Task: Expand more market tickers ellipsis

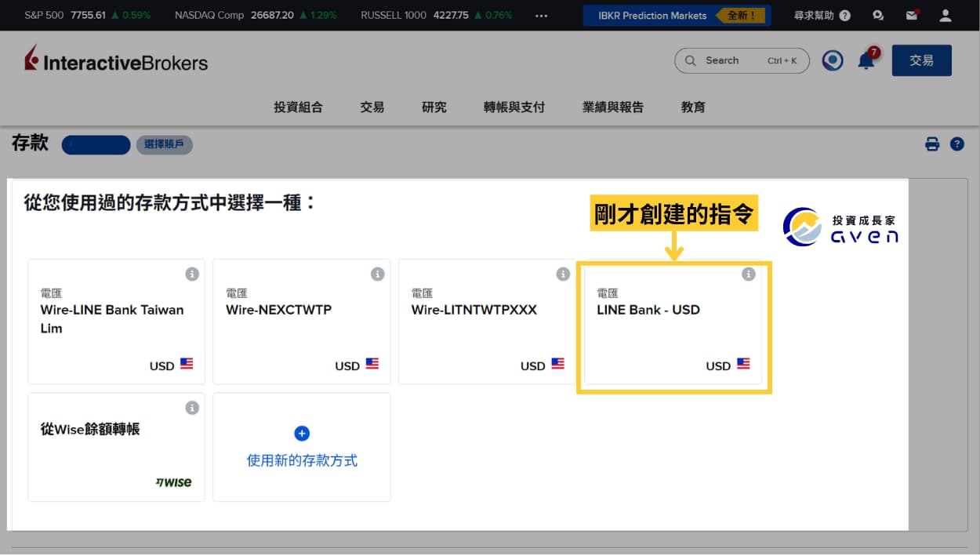Action: tap(542, 15)
